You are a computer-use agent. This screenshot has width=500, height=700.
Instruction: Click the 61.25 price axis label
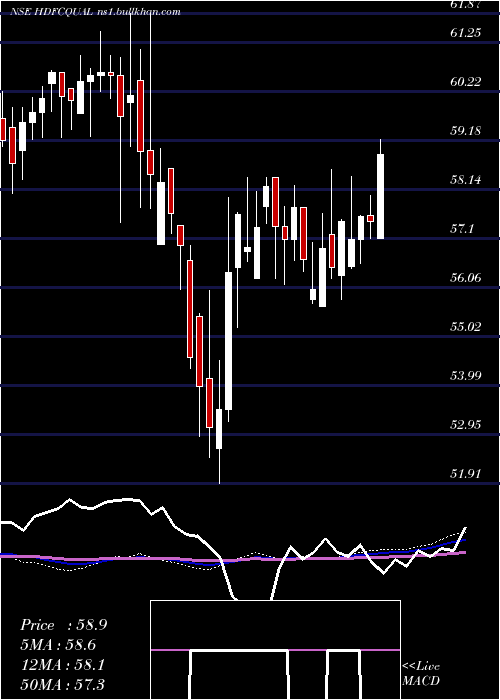pos(466,33)
